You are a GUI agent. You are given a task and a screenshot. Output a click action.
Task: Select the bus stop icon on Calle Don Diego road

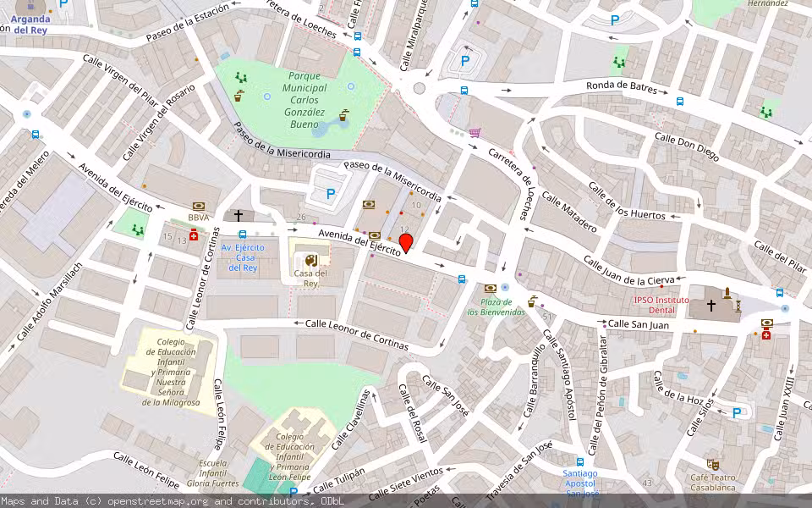[679, 102]
